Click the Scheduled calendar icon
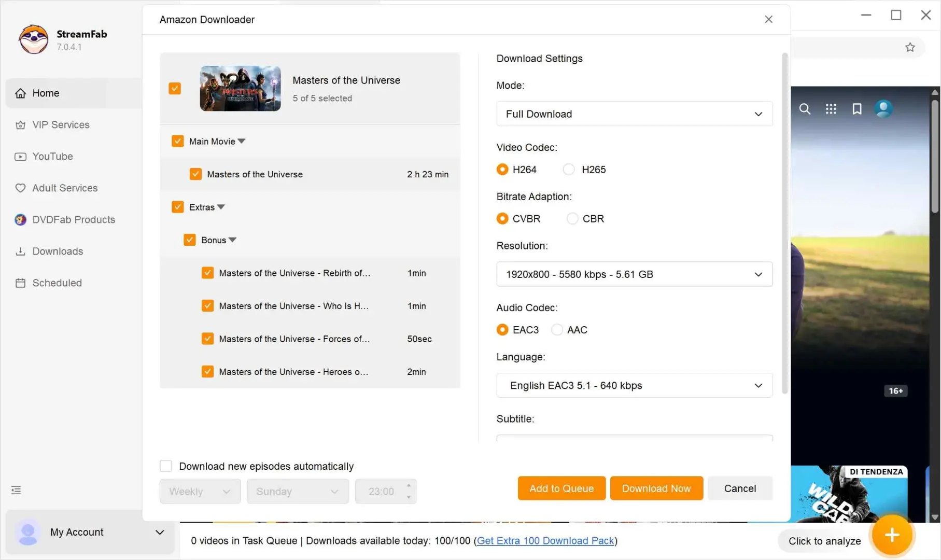 point(20,283)
